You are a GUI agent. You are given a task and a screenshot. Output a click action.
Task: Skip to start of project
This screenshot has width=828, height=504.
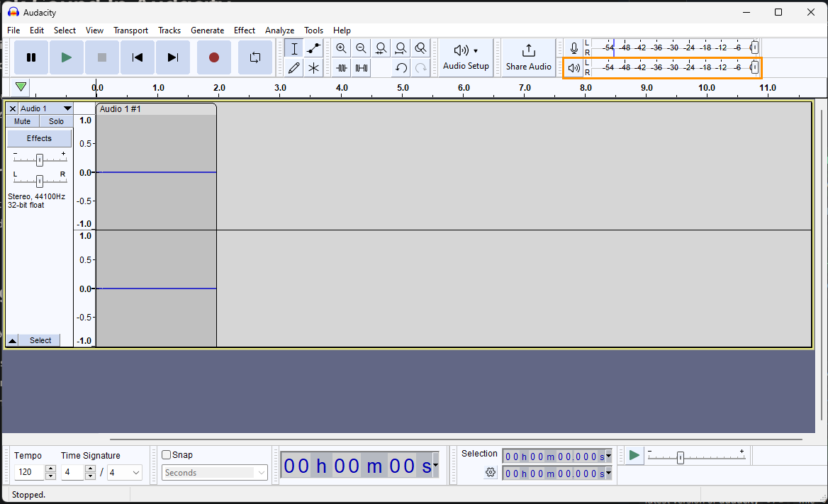(138, 57)
